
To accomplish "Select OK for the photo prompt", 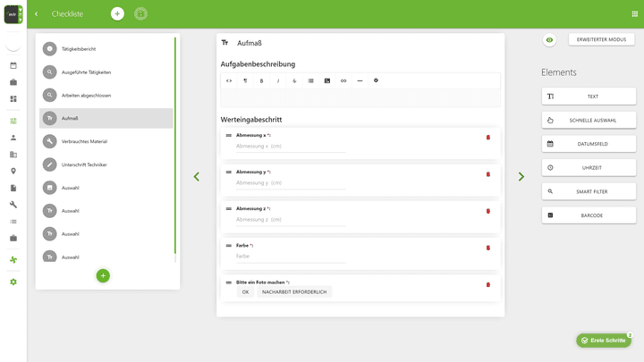I will pos(245,291).
